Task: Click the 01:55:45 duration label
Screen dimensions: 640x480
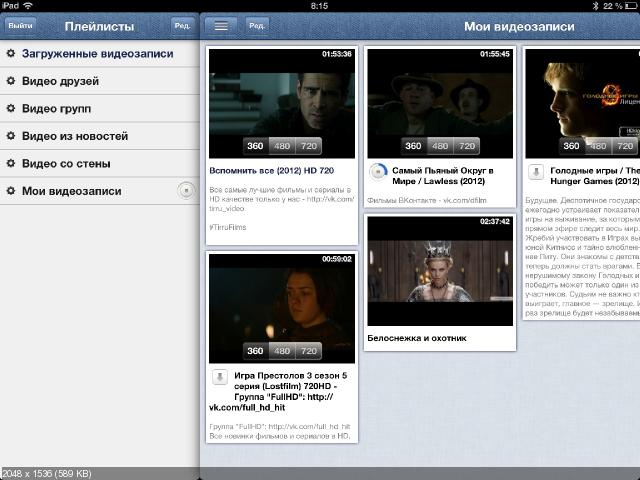Action: coord(495,54)
